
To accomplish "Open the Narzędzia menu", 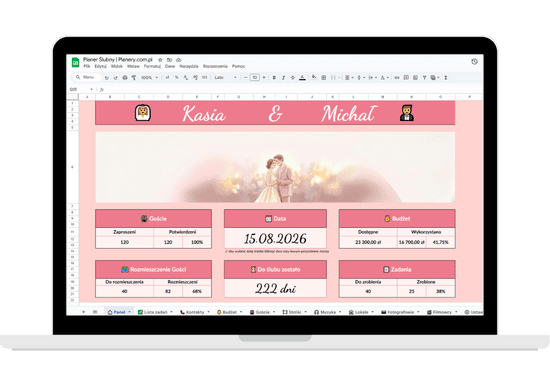I will click(189, 66).
